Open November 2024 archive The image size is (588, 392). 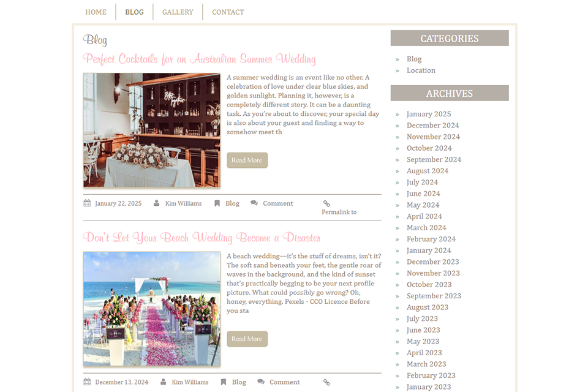coord(433,137)
